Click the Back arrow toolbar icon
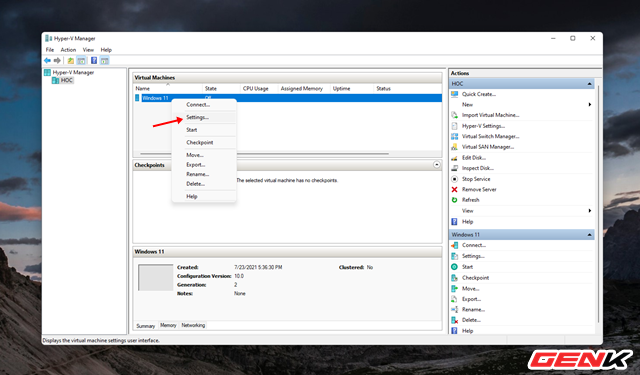 click(47, 60)
